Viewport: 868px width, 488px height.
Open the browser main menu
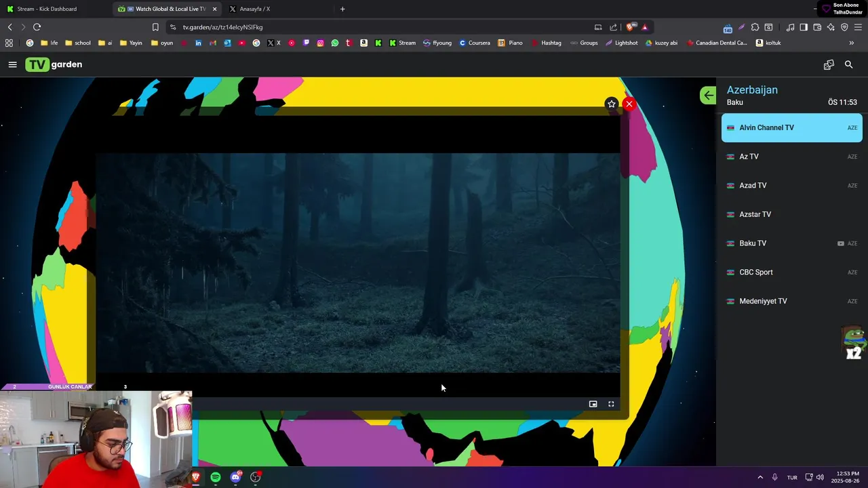coord(858,27)
